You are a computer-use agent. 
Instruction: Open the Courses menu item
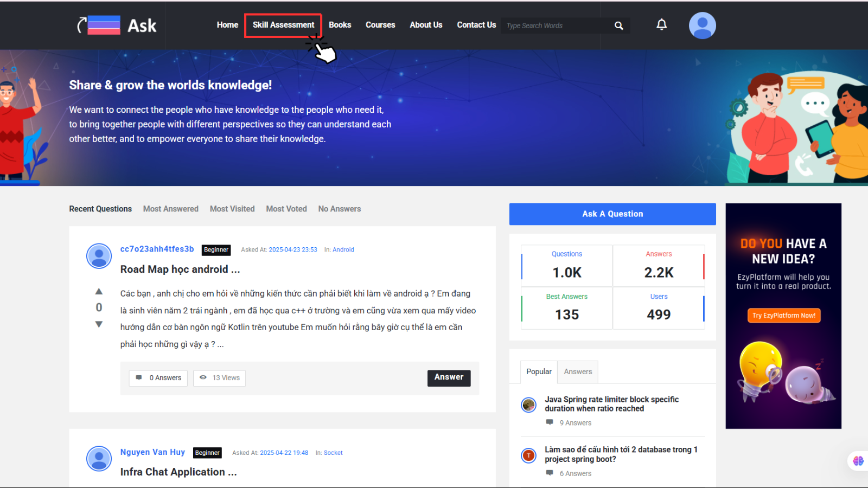[x=380, y=25]
